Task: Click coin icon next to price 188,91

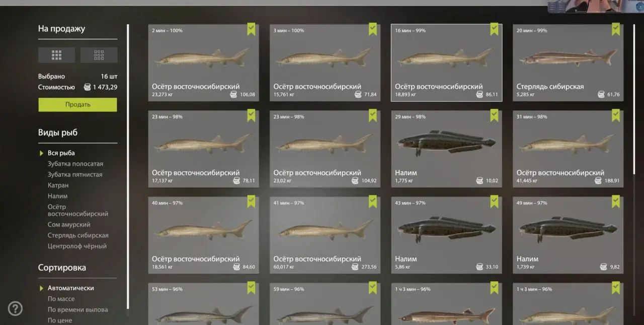Action: [598, 180]
